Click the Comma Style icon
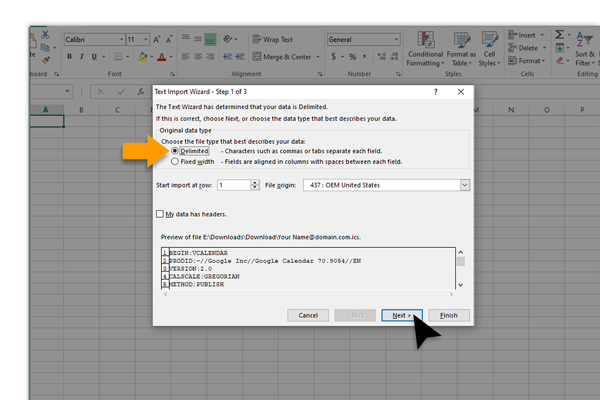This screenshot has width=600, height=400. point(364,57)
